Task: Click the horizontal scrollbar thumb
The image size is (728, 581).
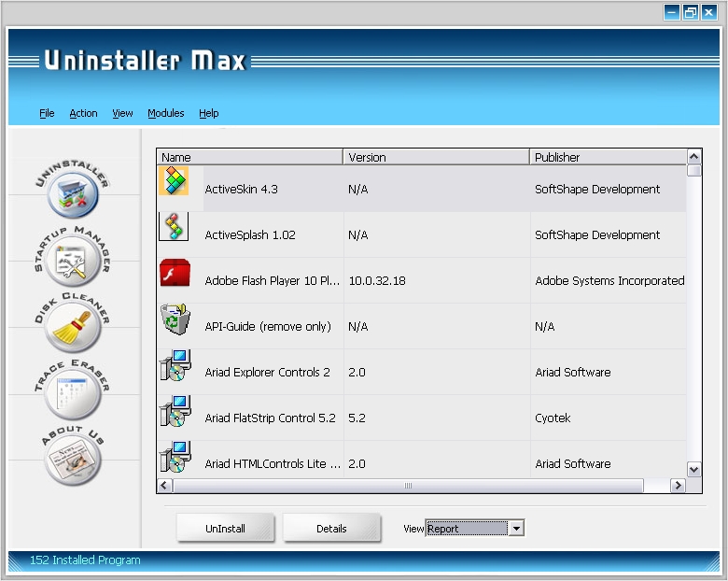Action: pos(408,485)
